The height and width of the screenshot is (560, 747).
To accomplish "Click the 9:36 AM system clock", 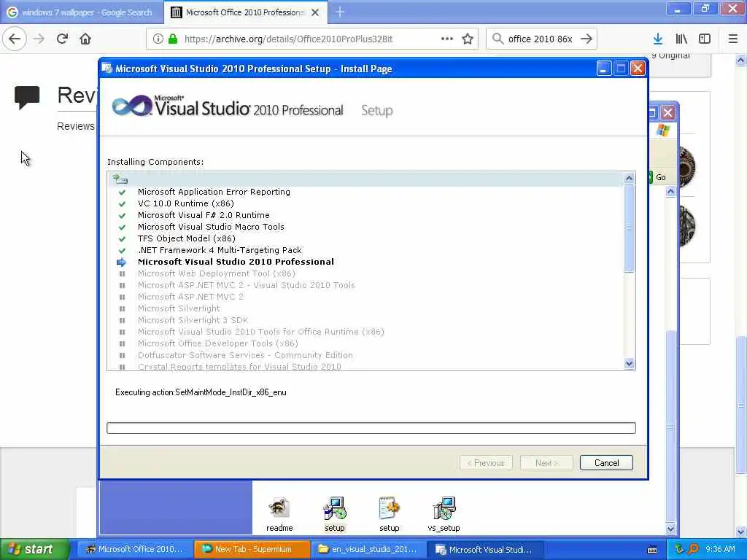I will (720, 549).
